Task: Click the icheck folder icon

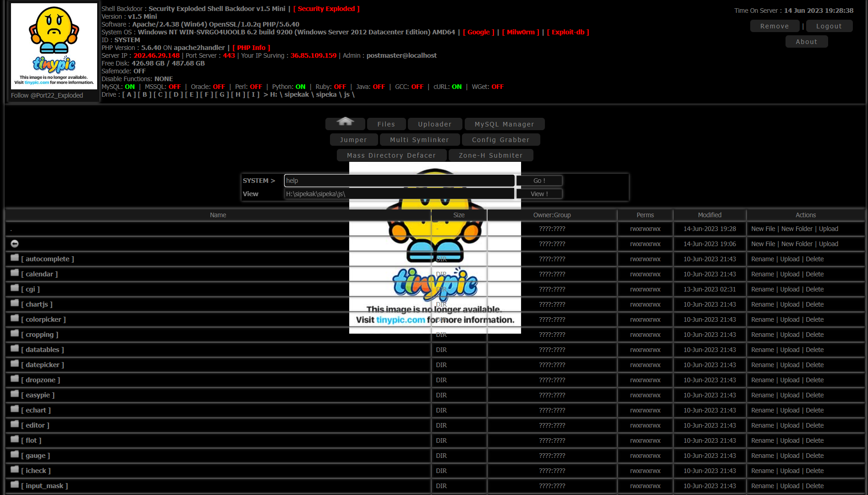Action: (x=15, y=470)
